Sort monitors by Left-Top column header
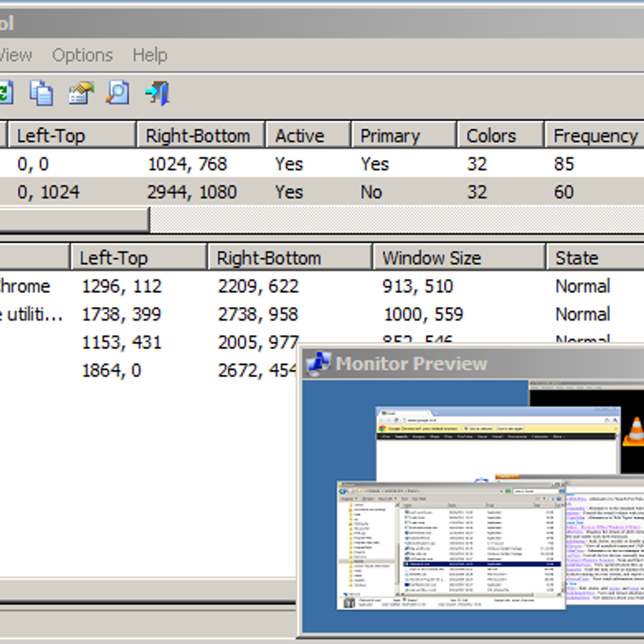Viewport: 644px width, 644px height. pos(71,135)
